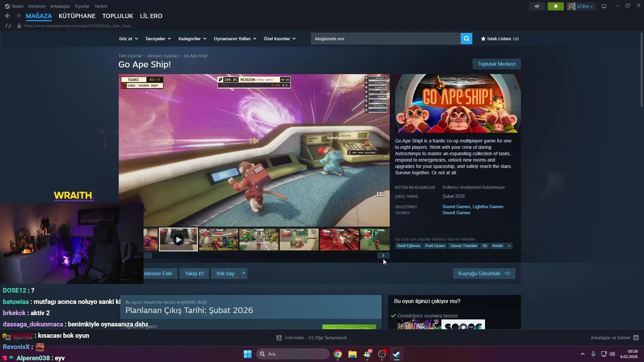644x362 pixels.
Task: Advance the thumbnail strip with right arrow
Action: [383, 255]
